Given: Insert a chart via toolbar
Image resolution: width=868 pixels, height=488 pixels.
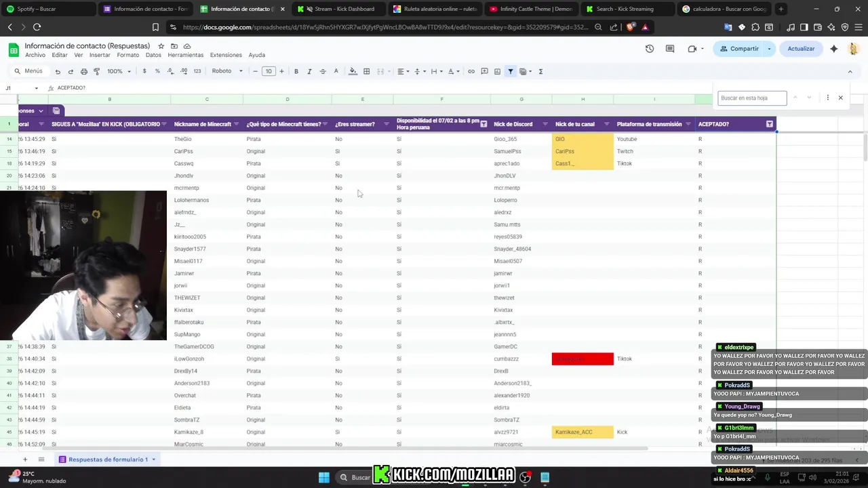Looking at the screenshot, I should point(497,71).
